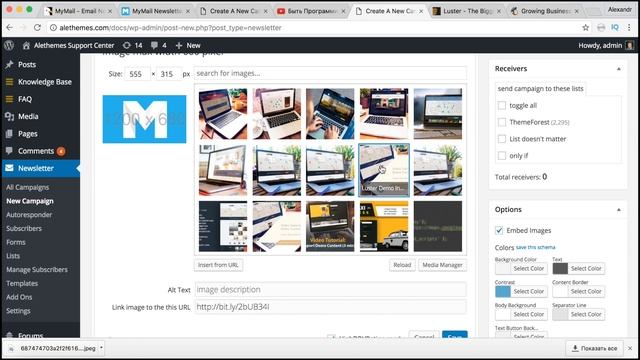Screen dimensions: 640x360
Task: Check the ThemeForest list checkbox
Action: tap(502, 122)
